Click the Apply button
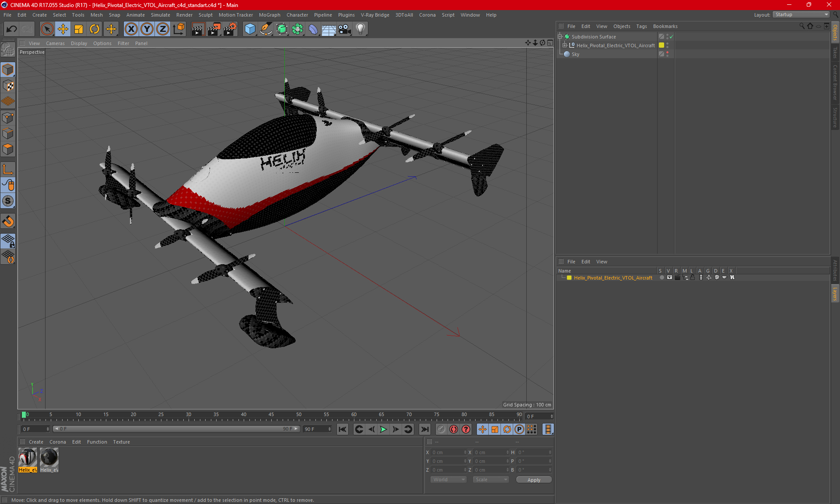The width and height of the screenshot is (840, 504). tap(534, 480)
